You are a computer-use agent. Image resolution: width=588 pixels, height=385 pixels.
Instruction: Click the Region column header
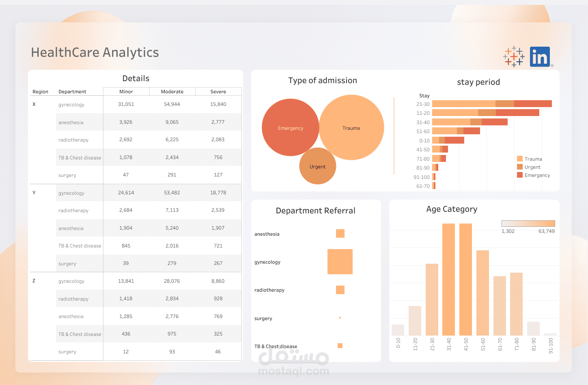pos(40,92)
